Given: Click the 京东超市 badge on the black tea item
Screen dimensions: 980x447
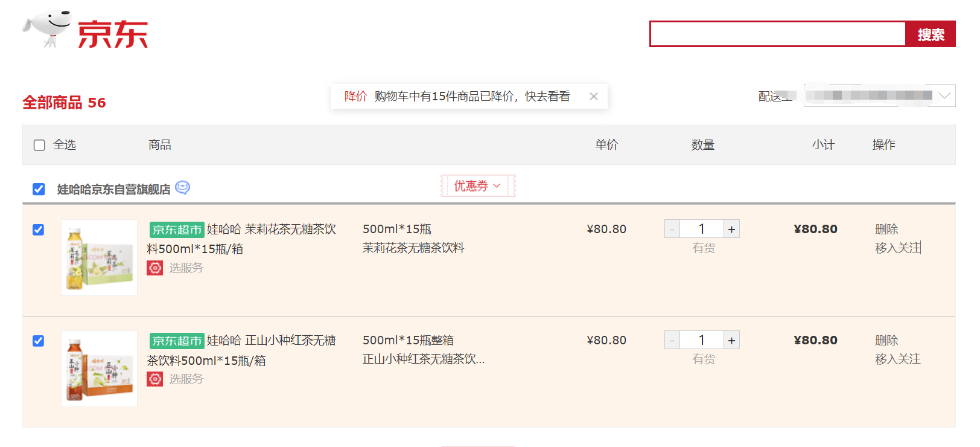Looking at the screenshot, I should click(177, 341).
